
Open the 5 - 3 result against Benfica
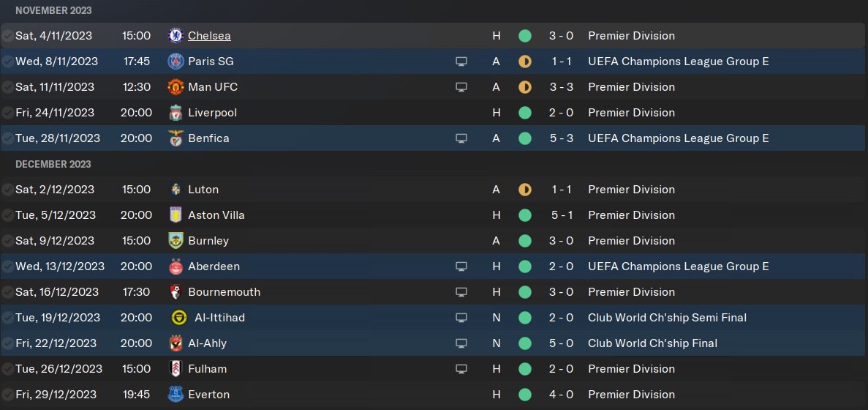coord(562,138)
